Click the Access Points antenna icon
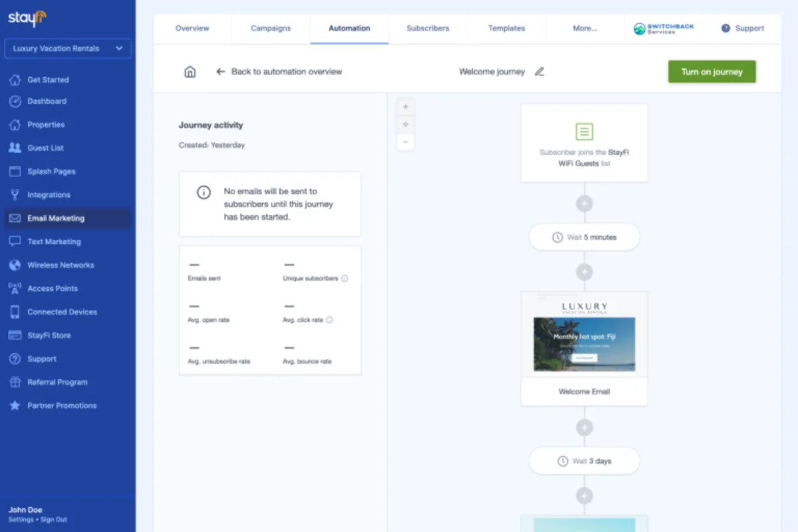 point(15,289)
